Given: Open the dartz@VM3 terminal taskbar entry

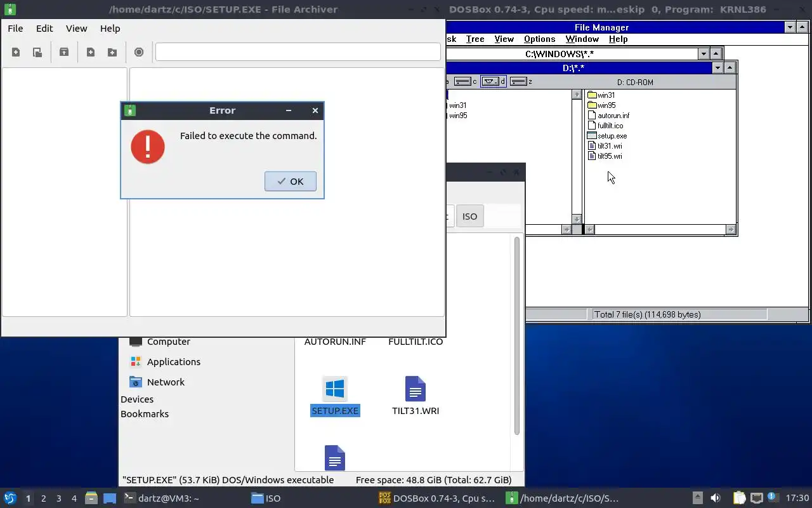Looking at the screenshot, I should point(161,498).
